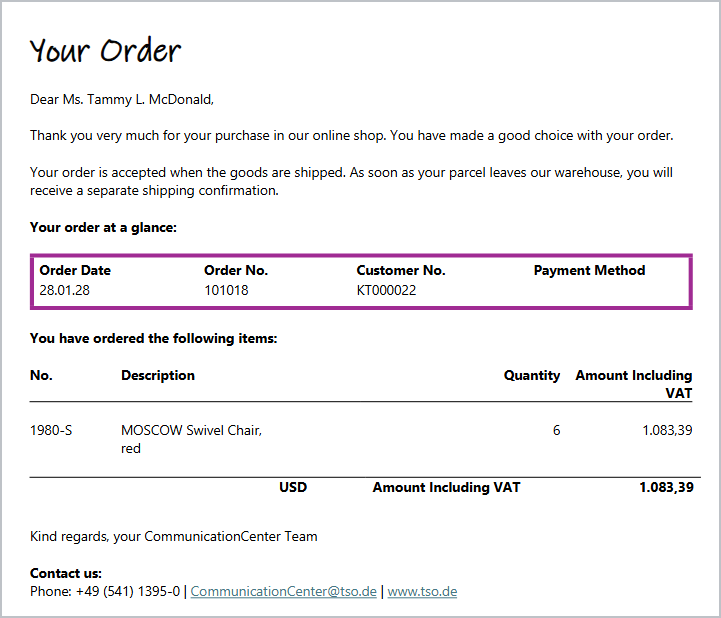Select the Order No. value 101018

226,290
